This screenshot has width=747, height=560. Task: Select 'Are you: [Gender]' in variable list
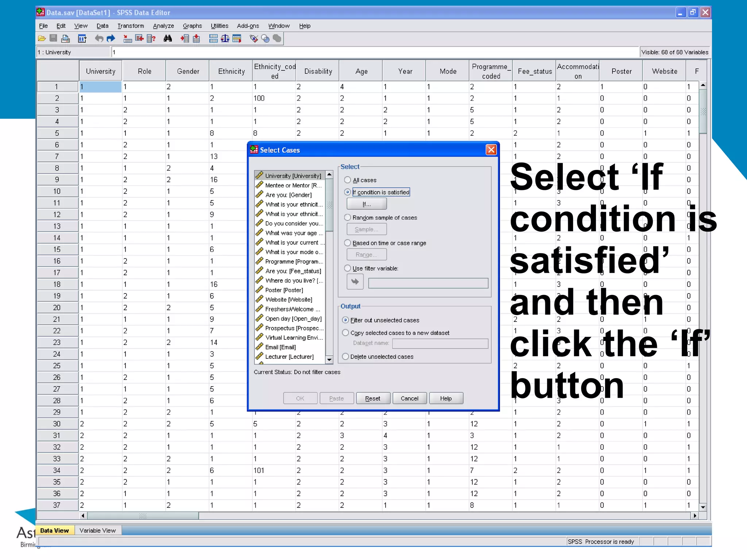[289, 195]
